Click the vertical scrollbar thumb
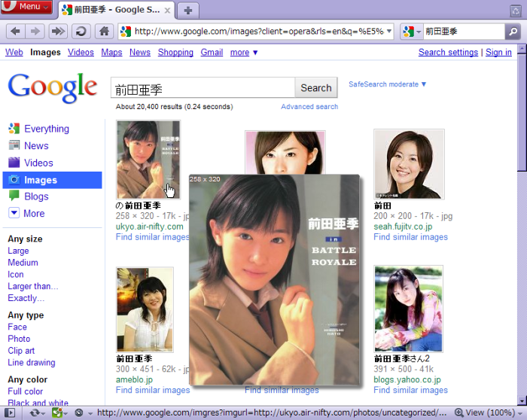 pos(522,113)
